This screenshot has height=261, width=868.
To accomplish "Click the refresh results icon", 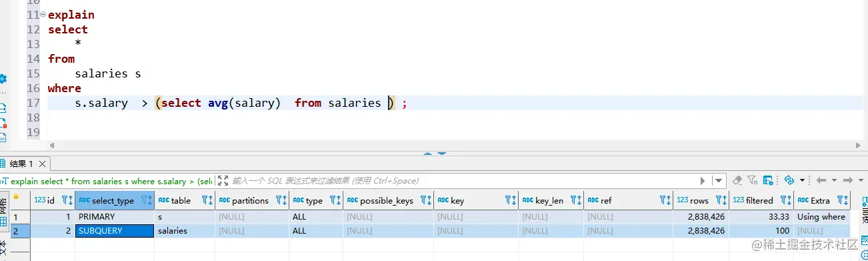I will click(789, 180).
